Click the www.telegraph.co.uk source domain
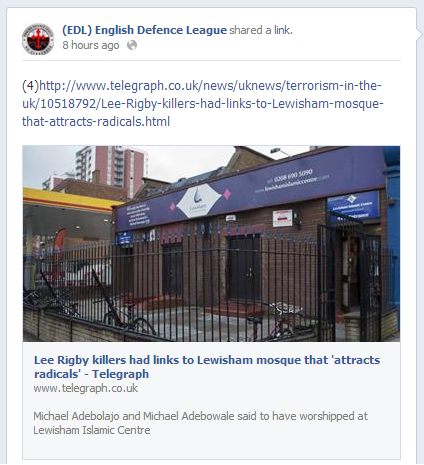Screen dimensions: 424x465 point(86,388)
